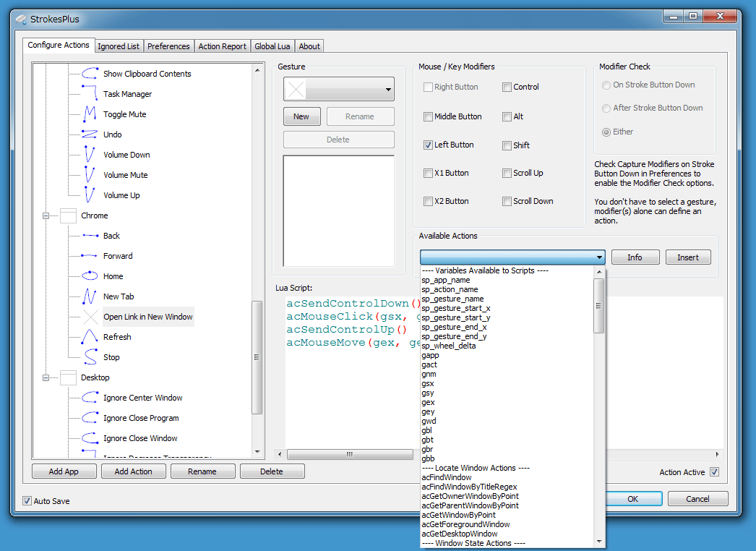Click the Volume Mute gesture icon
This screenshot has width=756, height=551.
pyautogui.click(x=90, y=175)
